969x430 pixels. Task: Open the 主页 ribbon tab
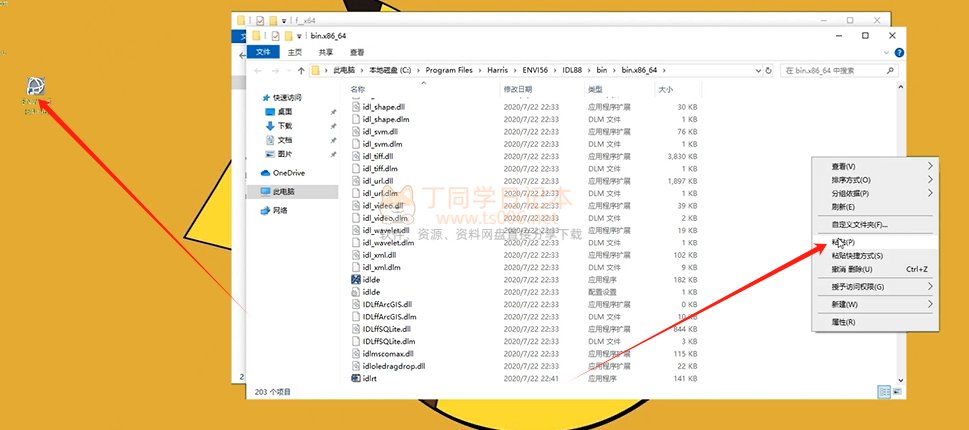pyautogui.click(x=295, y=52)
